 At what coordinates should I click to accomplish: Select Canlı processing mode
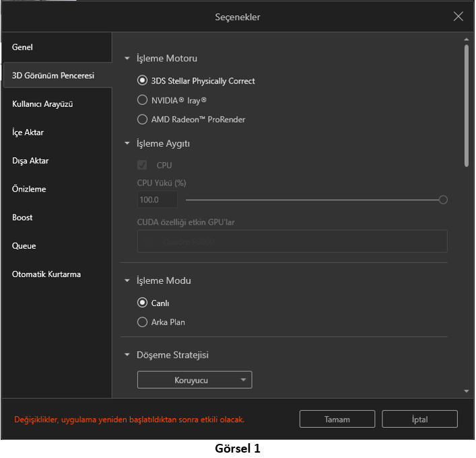click(142, 303)
